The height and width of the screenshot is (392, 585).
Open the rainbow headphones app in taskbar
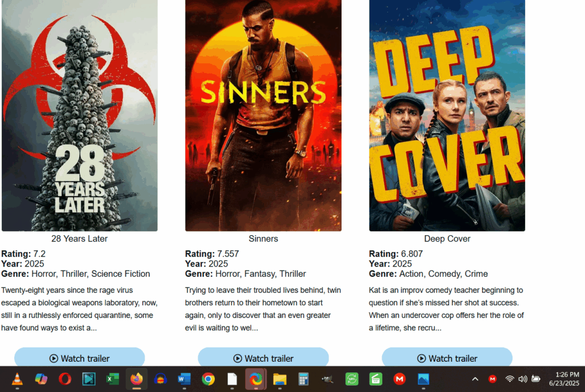[161, 379]
